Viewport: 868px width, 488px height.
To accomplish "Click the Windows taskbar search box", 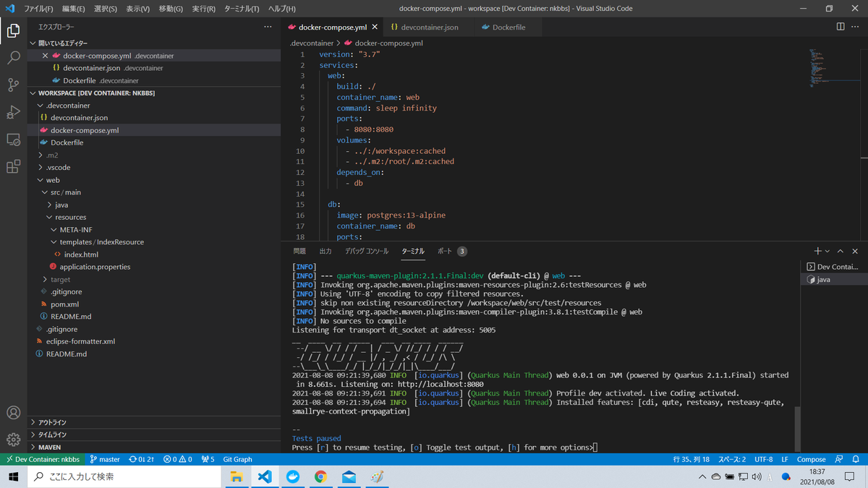I will pyautogui.click(x=123, y=477).
